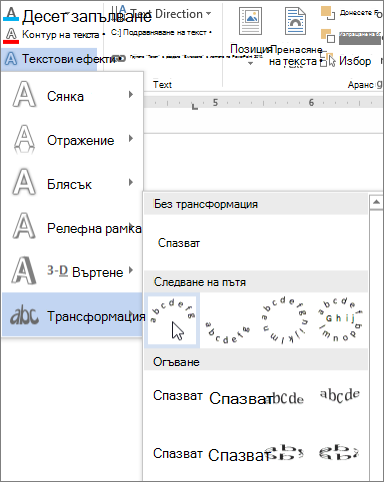
Task: Click the Блясък glow A icon
Action: tap(24, 182)
